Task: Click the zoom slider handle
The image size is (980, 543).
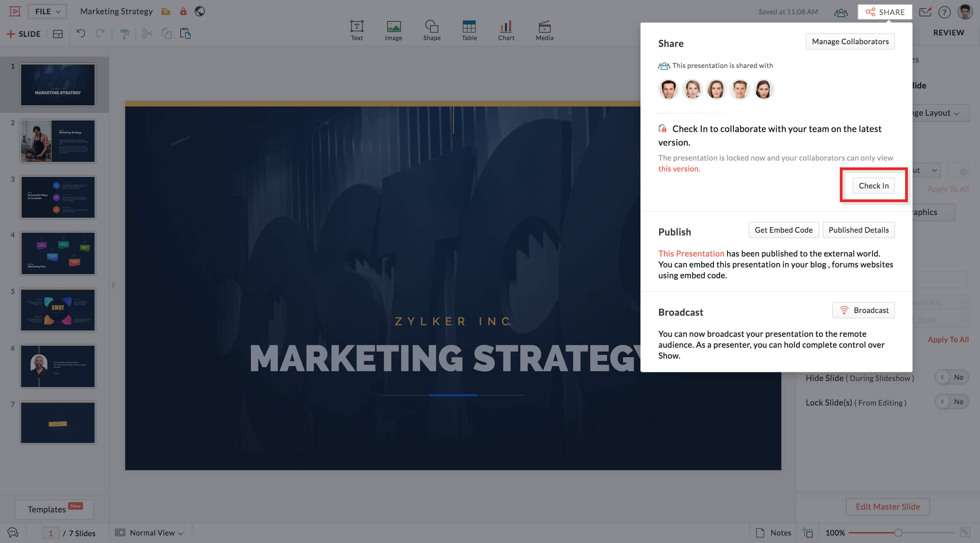Action: click(898, 533)
